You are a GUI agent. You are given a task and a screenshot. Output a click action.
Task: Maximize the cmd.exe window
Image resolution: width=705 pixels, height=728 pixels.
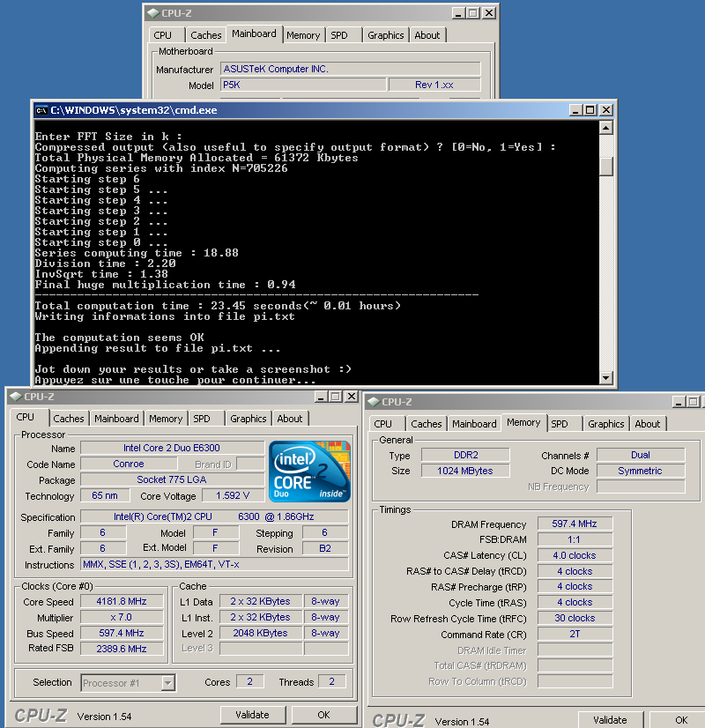[590, 110]
